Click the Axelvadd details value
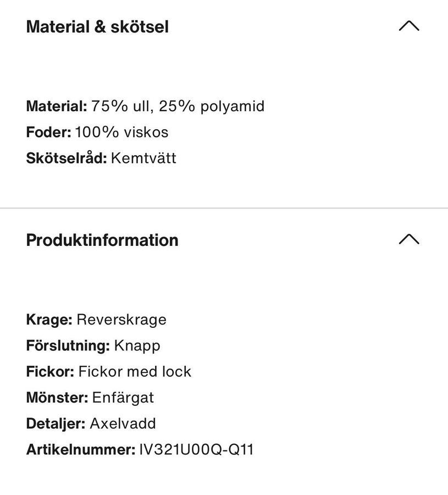The image size is (448, 495). (123, 424)
